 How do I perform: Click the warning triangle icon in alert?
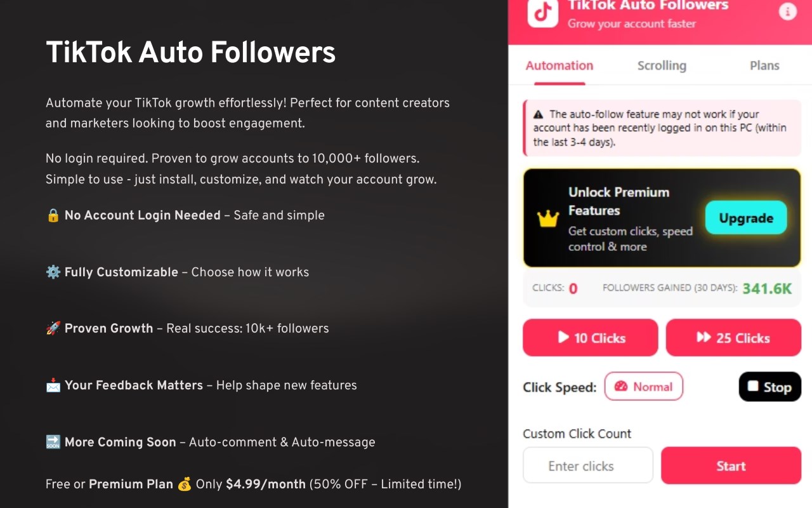coord(539,114)
